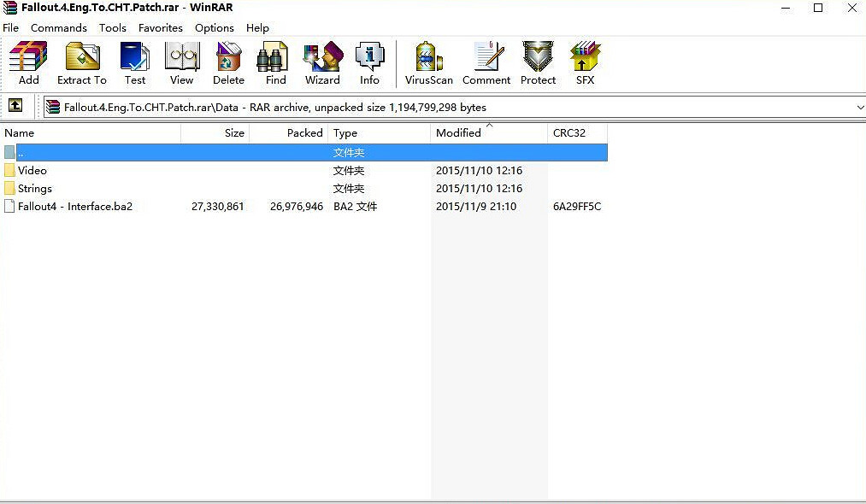This screenshot has width=866, height=504.
Task: Run the Test archive tool
Action: pyautogui.click(x=135, y=63)
